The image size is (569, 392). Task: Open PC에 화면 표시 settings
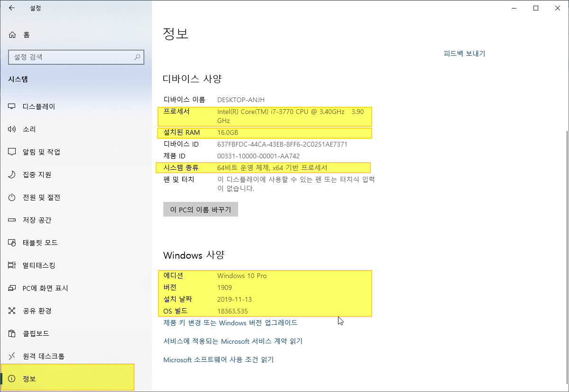[x=76, y=288]
